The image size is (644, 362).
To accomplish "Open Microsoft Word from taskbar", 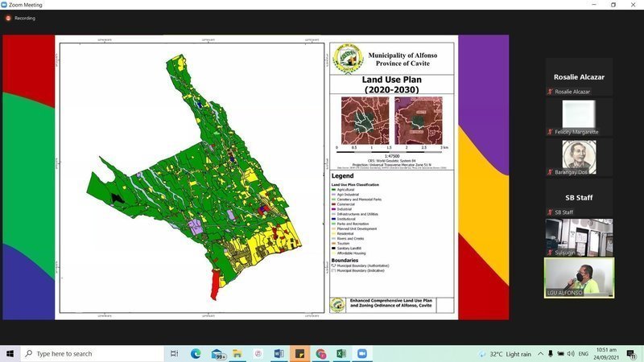I will coord(279,353).
